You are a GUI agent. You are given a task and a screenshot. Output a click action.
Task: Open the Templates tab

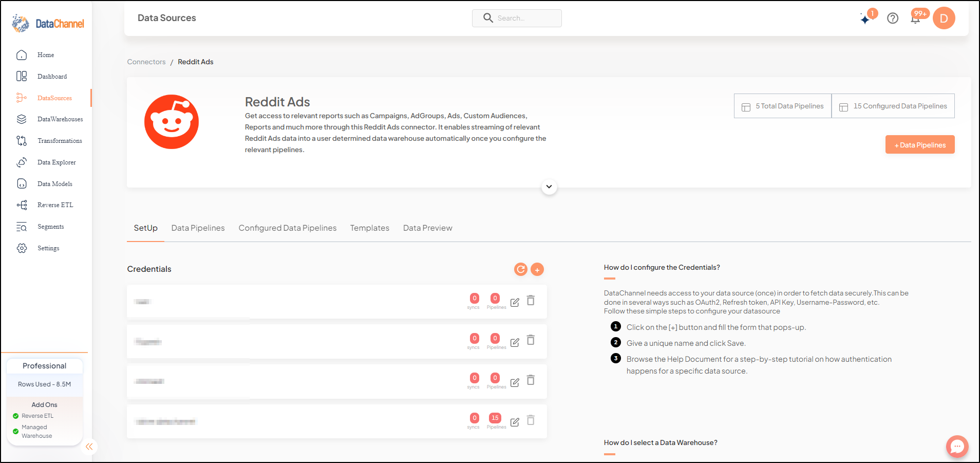point(370,228)
